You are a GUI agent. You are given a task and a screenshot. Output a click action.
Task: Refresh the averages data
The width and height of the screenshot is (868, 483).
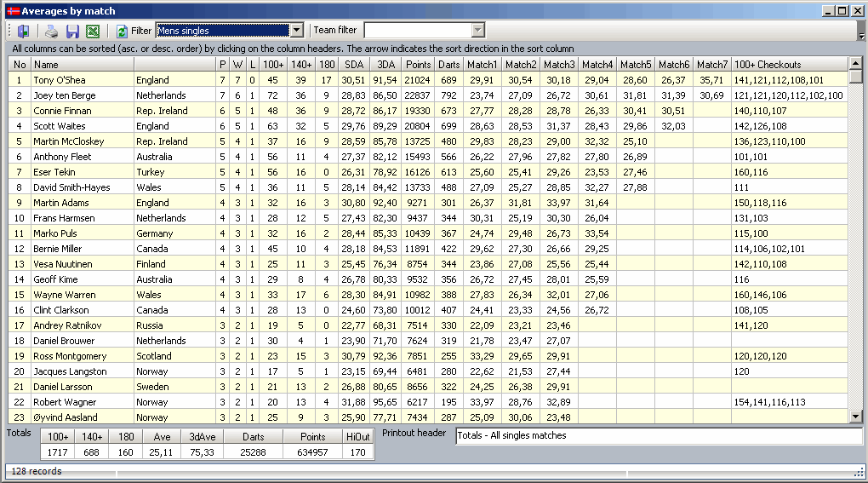[x=122, y=31]
